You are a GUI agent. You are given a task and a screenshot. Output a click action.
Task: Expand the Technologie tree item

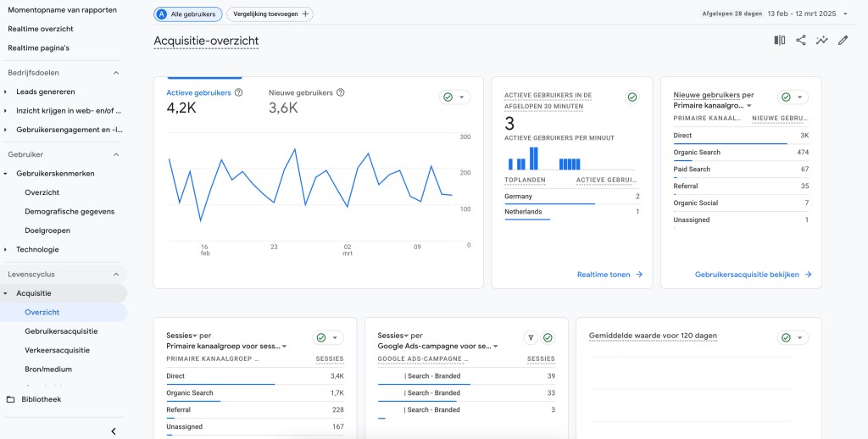6,250
